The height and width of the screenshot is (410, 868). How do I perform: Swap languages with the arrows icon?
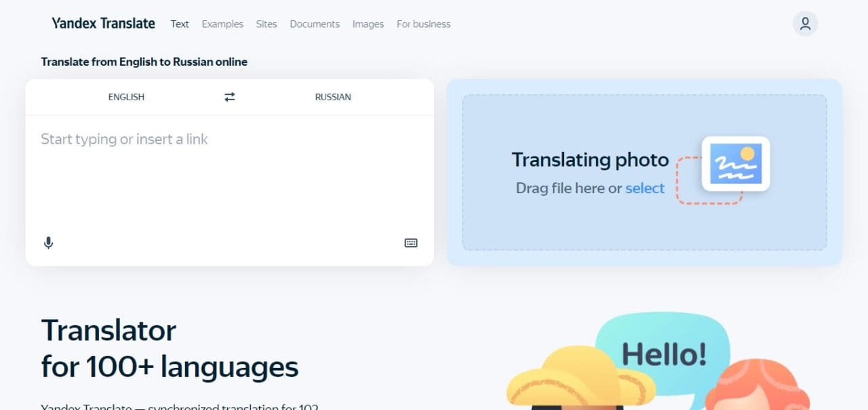(x=230, y=97)
